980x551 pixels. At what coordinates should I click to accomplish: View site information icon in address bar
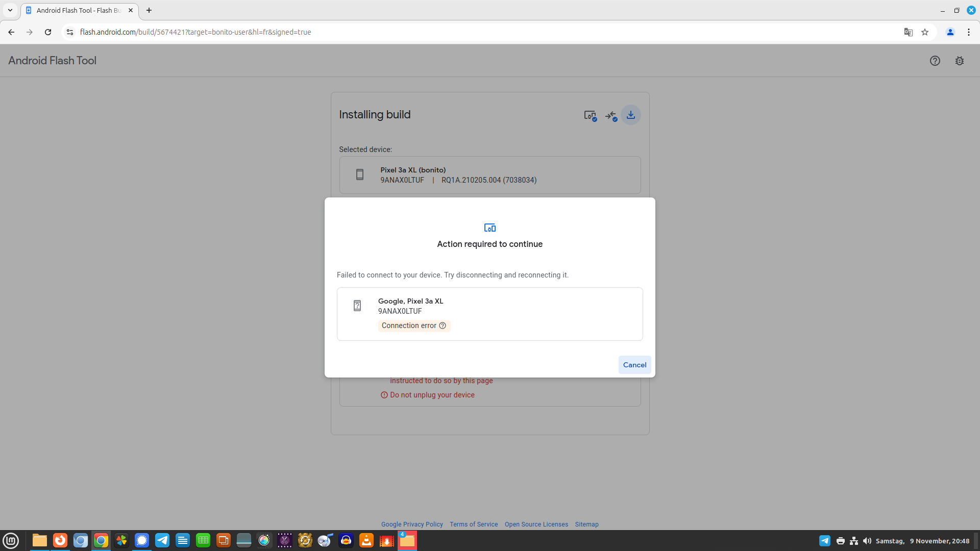pyautogui.click(x=70, y=32)
